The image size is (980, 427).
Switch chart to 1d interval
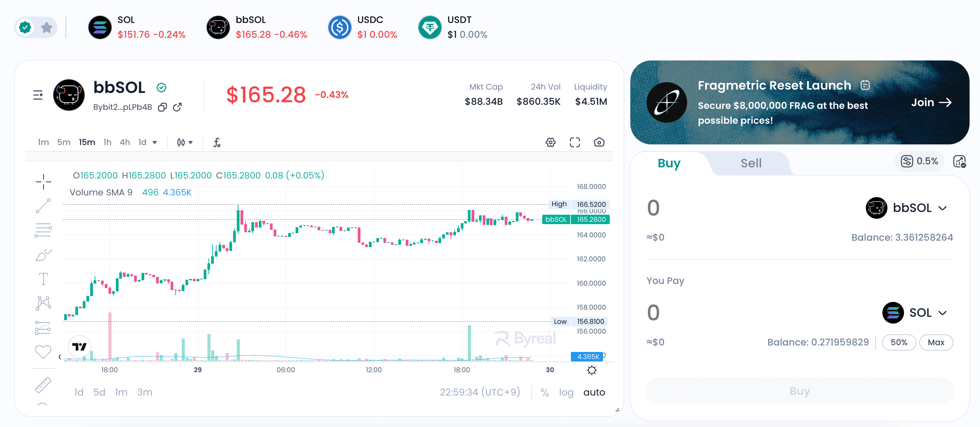142,142
